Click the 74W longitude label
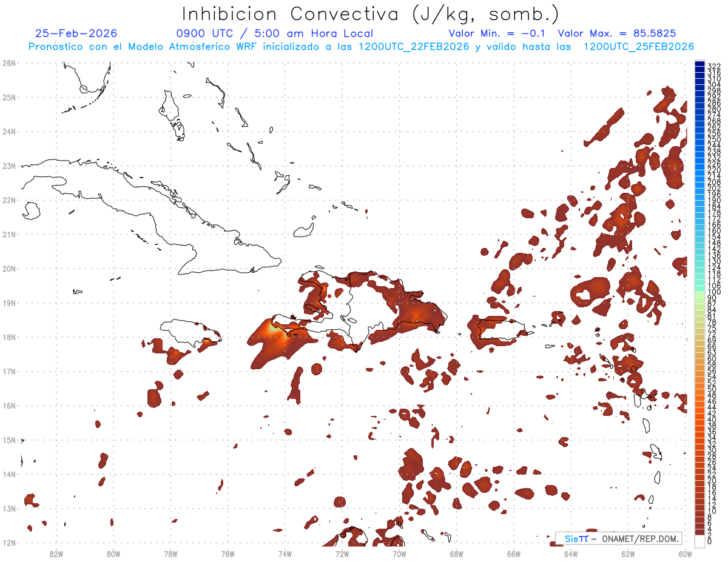This screenshot has width=728, height=562. (285, 553)
